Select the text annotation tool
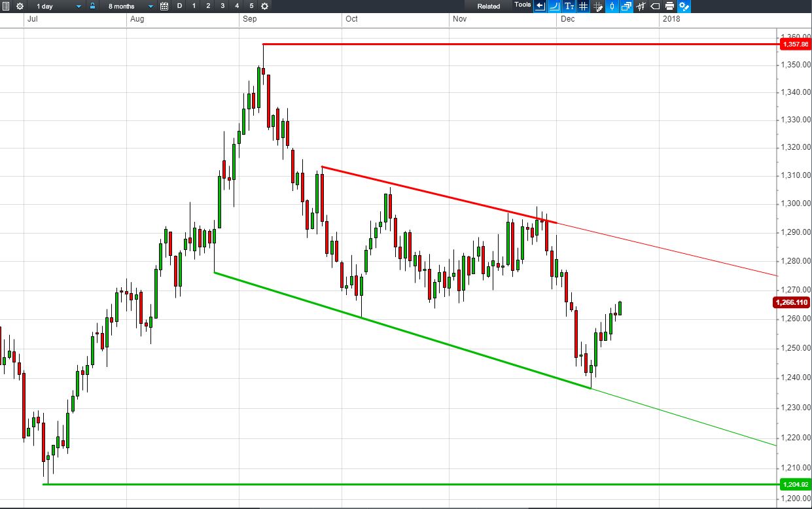 pyautogui.click(x=569, y=7)
